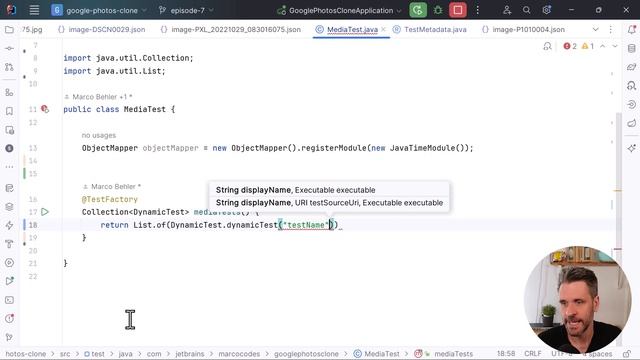This screenshot has width=640, height=360.
Task: Click the 'jetbrains' breadcrumb
Action: 189,354
